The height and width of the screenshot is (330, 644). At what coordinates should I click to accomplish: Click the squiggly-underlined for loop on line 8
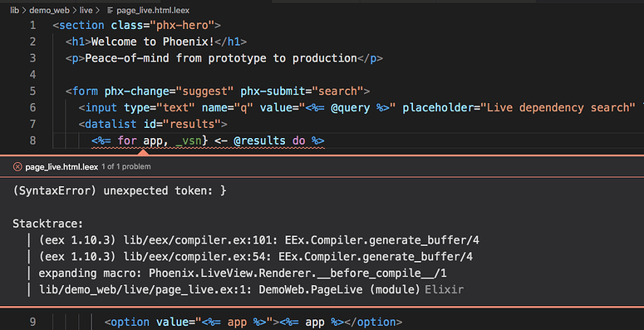pos(208,141)
